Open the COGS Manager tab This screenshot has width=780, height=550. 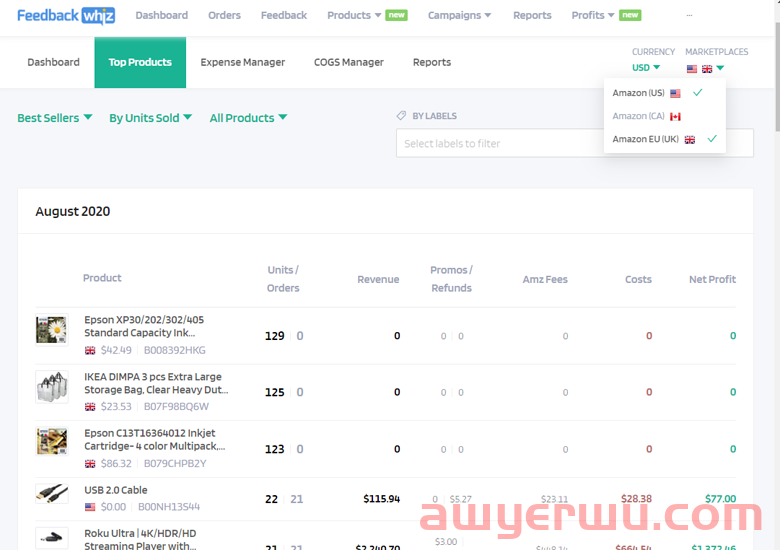(348, 62)
